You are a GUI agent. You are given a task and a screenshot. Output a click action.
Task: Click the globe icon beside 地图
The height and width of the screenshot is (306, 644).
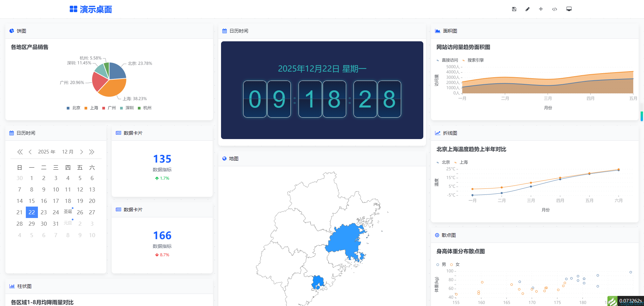(224, 159)
